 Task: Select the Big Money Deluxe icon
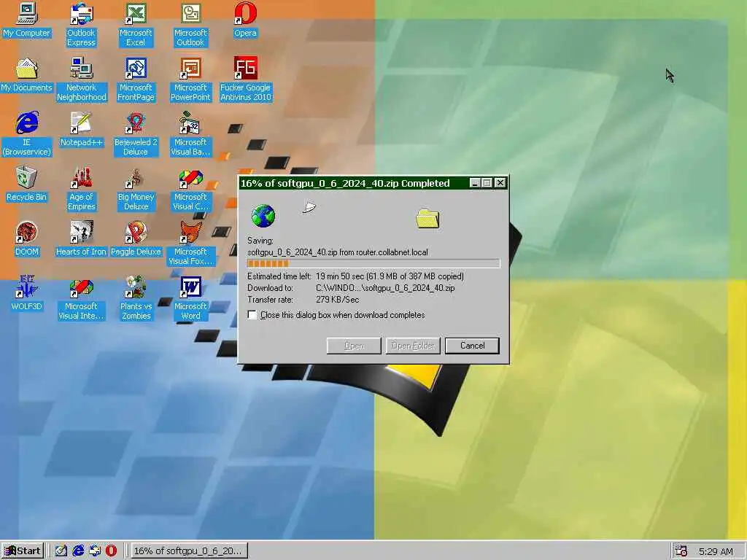(136, 189)
